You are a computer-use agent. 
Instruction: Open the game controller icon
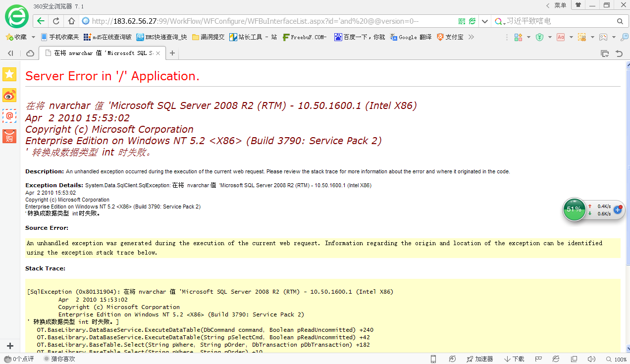pos(603,37)
